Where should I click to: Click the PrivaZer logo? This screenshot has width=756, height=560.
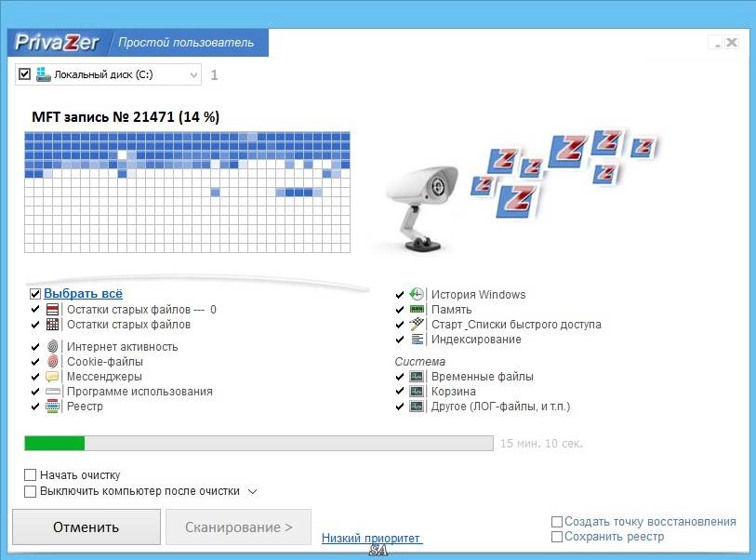point(57,43)
